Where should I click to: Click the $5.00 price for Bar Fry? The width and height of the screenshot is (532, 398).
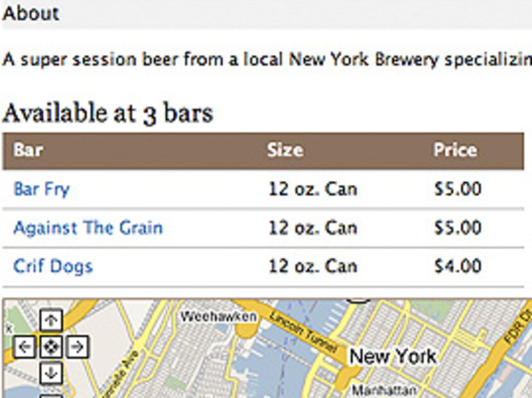tap(457, 189)
